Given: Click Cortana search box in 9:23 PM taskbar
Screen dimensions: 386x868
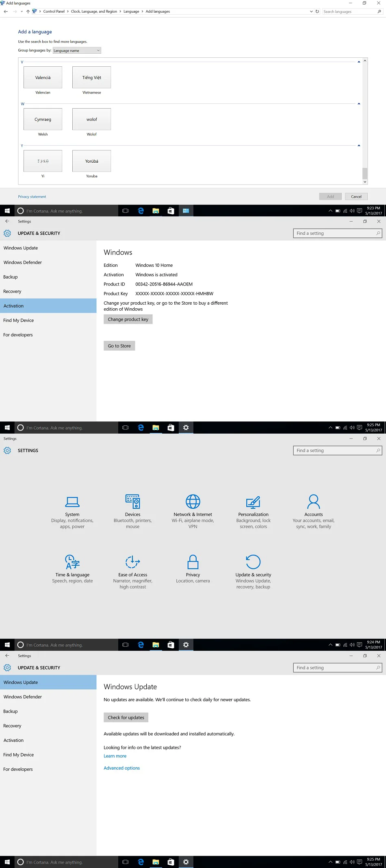Looking at the screenshot, I should (67, 211).
